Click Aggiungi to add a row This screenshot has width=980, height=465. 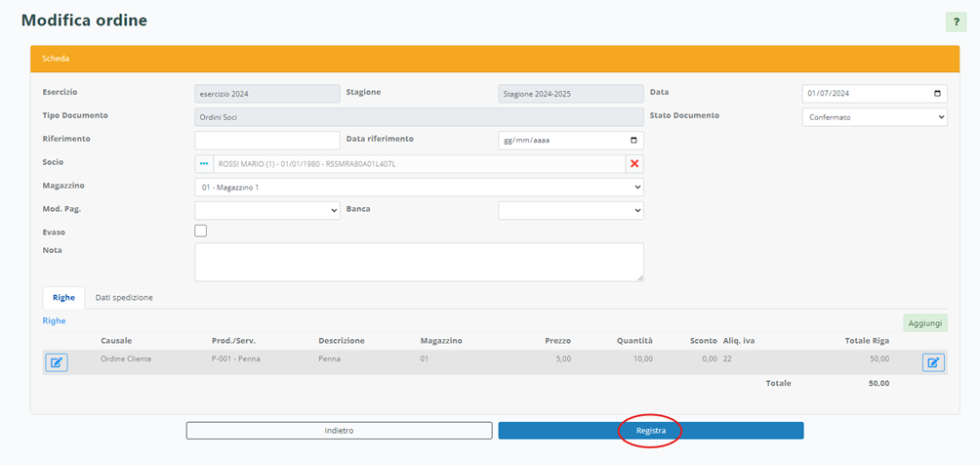tap(924, 322)
